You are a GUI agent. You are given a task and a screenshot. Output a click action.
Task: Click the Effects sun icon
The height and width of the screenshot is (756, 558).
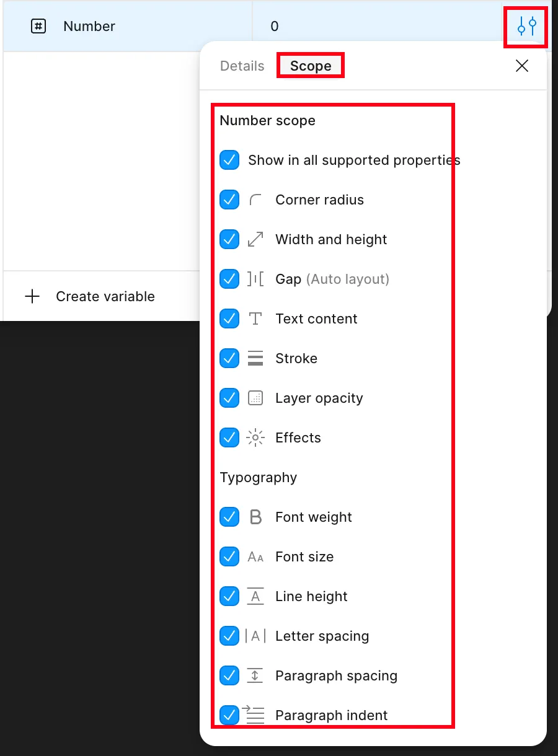[x=255, y=438]
